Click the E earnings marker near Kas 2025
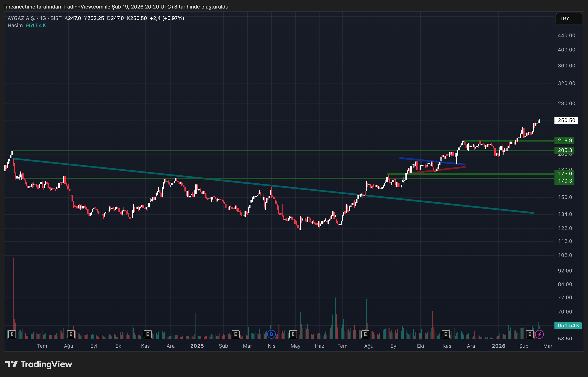 pyautogui.click(x=446, y=334)
